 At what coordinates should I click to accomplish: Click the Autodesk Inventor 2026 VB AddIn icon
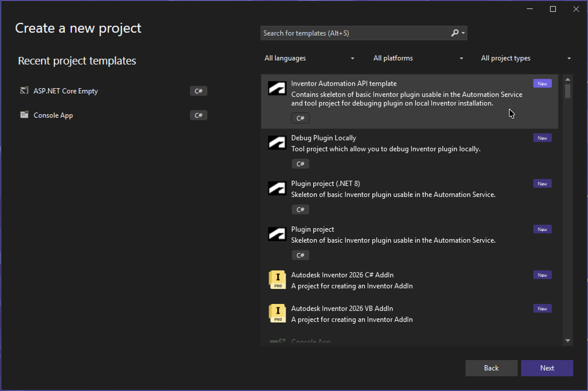[x=277, y=313]
